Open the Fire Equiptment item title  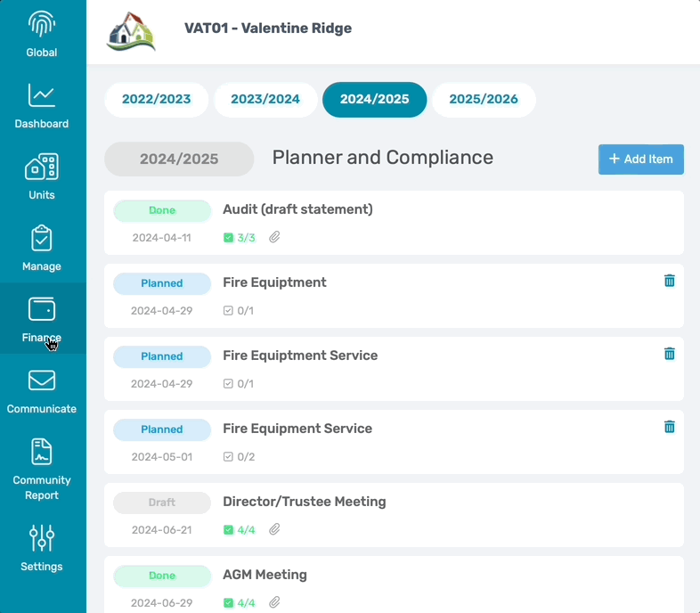[274, 282]
